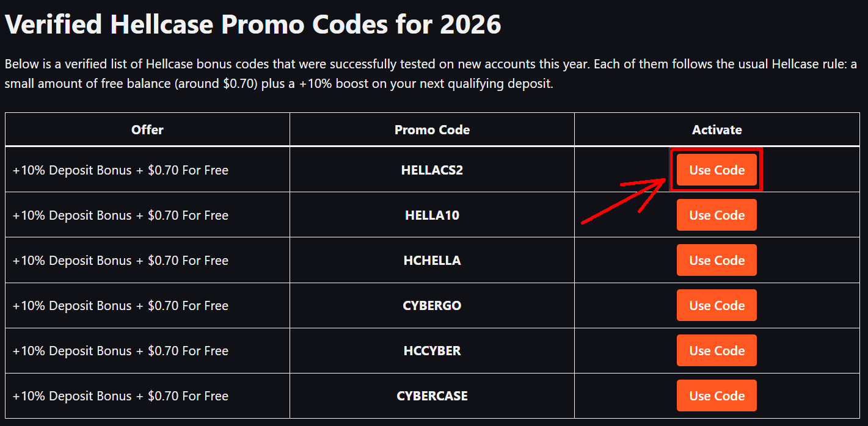This screenshot has width=868, height=426.
Task: Click the Promo Code column header
Action: click(x=432, y=129)
